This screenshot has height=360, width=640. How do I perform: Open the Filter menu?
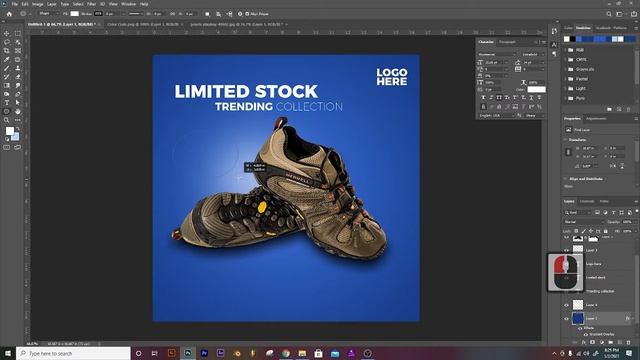pos(91,4)
